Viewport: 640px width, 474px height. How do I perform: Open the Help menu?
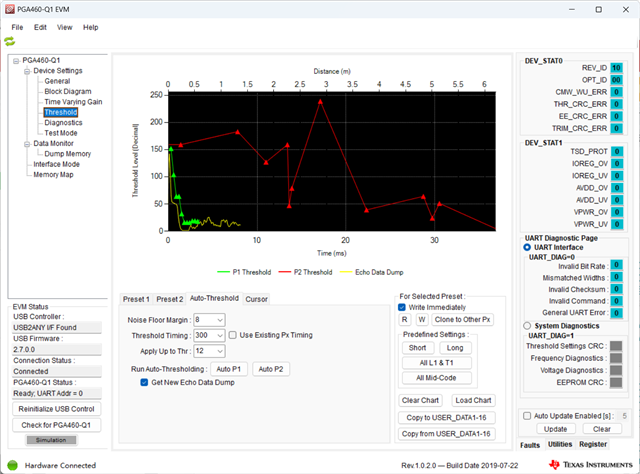[x=91, y=27]
